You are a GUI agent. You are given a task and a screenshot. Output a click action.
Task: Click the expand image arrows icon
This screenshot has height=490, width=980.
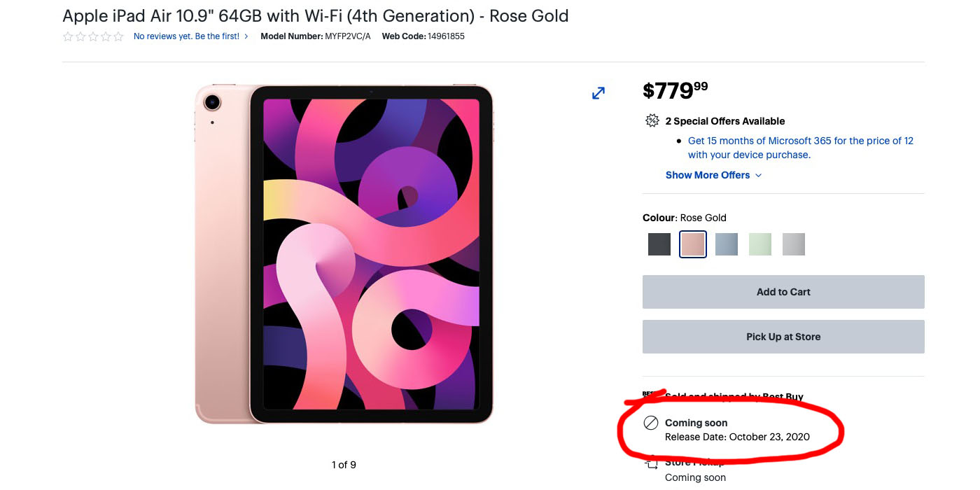coord(598,93)
